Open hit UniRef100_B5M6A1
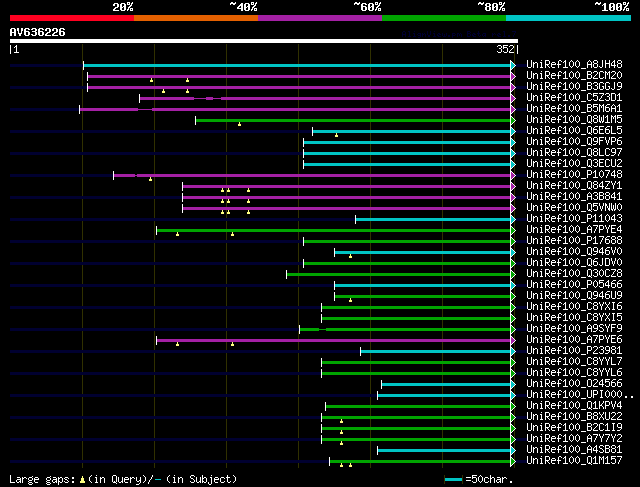The height and width of the screenshot is (487, 640). [574, 109]
